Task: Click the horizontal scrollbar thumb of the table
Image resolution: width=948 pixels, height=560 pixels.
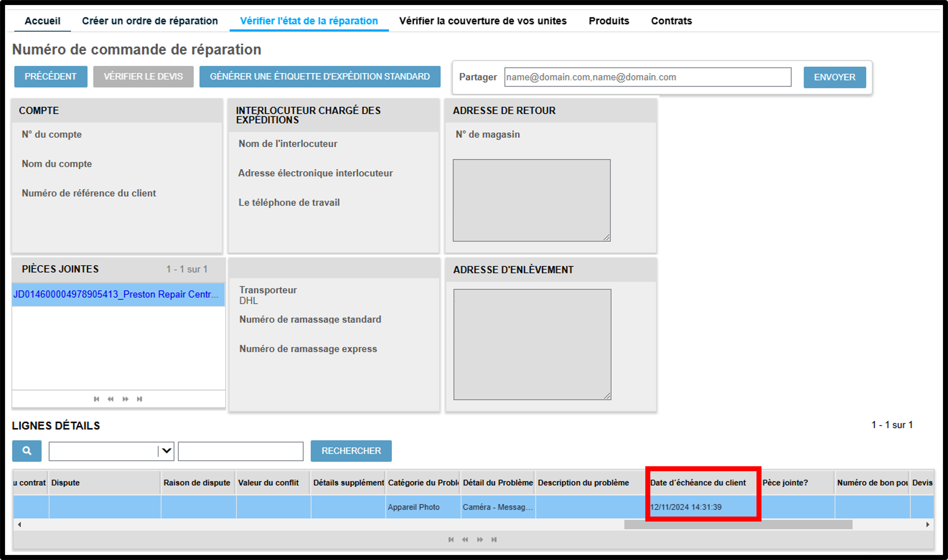Action: pyautogui.click(x=738, y=525)
